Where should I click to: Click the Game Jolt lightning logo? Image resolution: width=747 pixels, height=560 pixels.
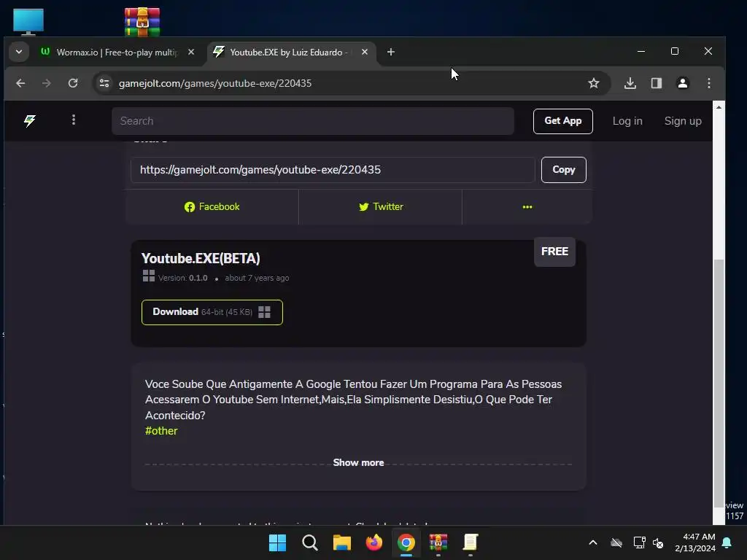(29, 120)
